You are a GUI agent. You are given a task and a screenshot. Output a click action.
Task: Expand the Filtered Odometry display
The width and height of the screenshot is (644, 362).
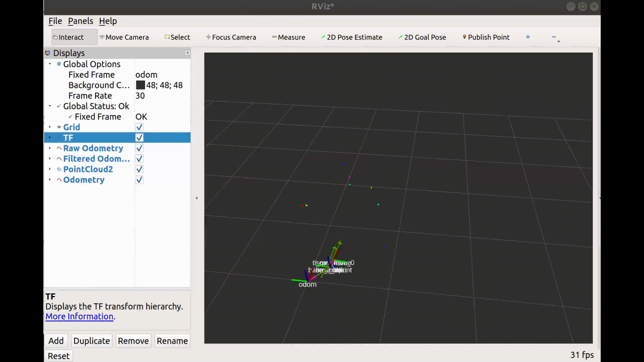point(50,159)
